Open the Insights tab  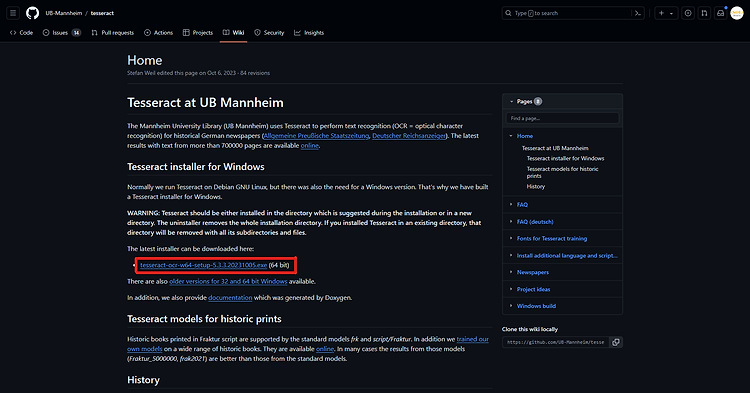tap(309, 33)
